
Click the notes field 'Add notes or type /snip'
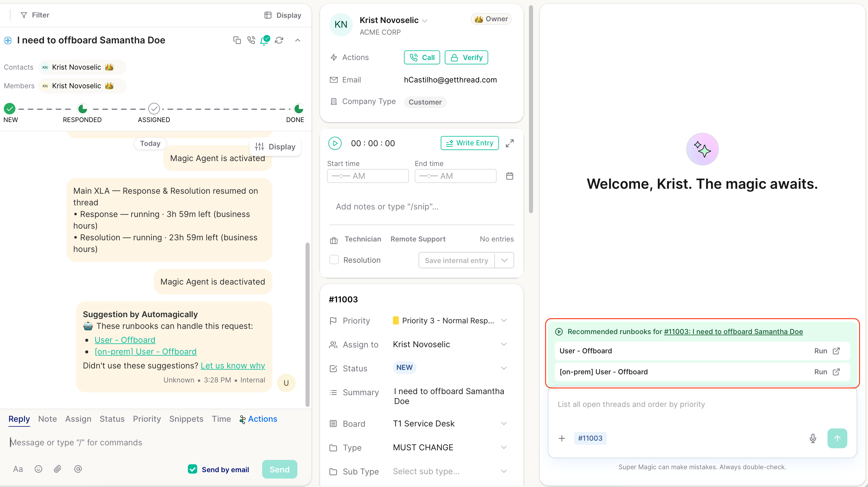tap(421, 207)
